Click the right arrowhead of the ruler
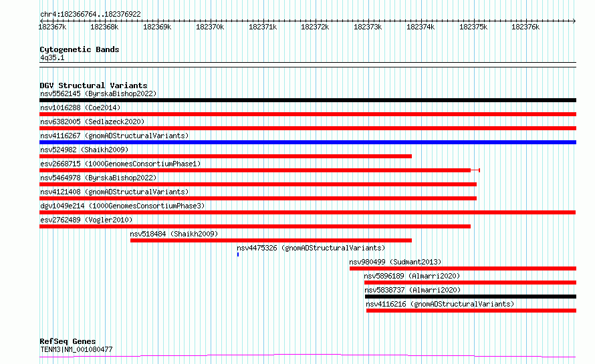This screenshot has height=364, width=595. coord(574,21)
